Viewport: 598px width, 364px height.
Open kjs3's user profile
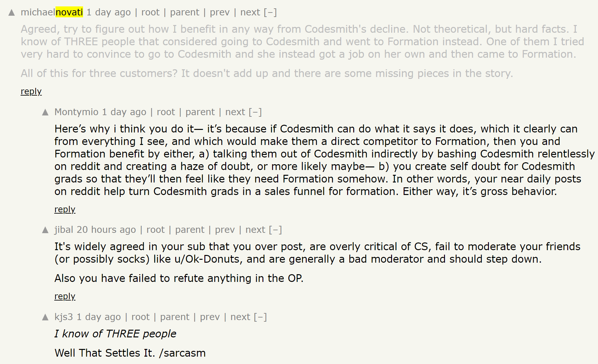click(x=64, y=317)
